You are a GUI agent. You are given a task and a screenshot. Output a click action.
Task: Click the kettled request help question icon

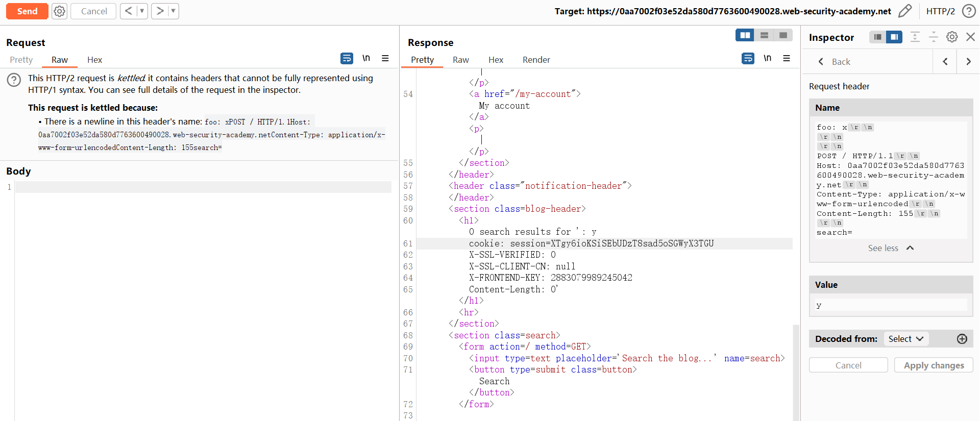coord(14,80)
